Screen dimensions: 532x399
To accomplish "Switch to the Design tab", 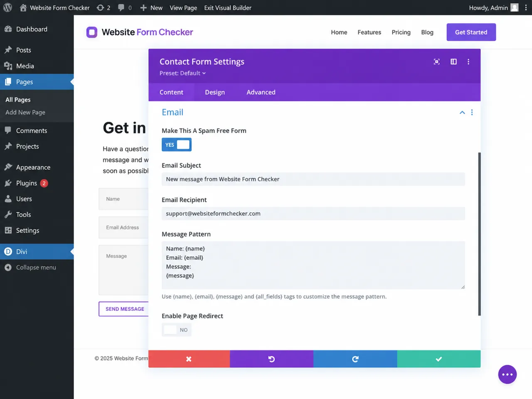I will (215, 92).
